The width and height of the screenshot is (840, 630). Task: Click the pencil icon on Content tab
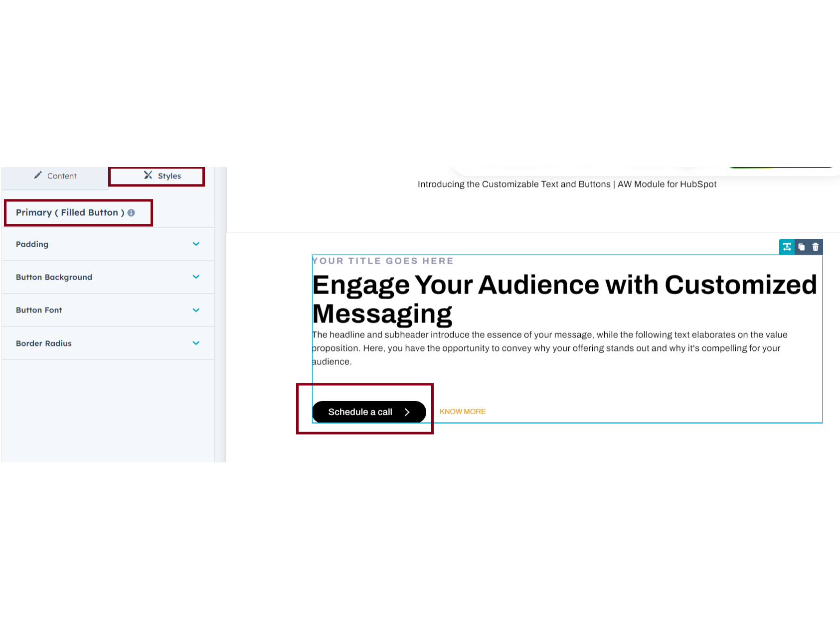(38, 175)
